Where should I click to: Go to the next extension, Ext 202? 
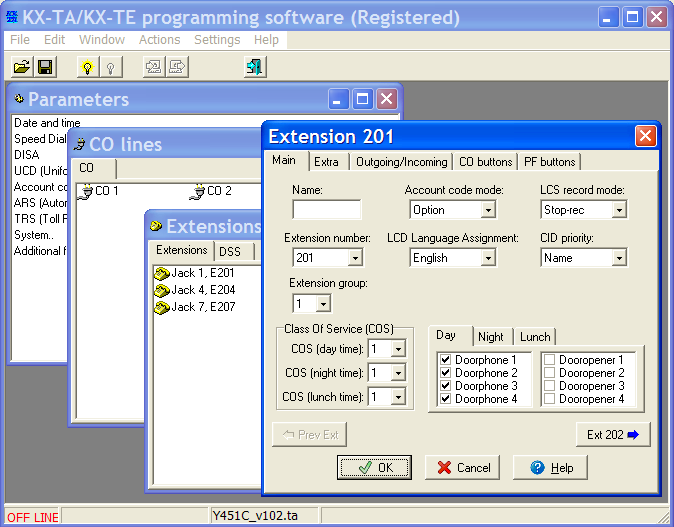click(613, 435)
